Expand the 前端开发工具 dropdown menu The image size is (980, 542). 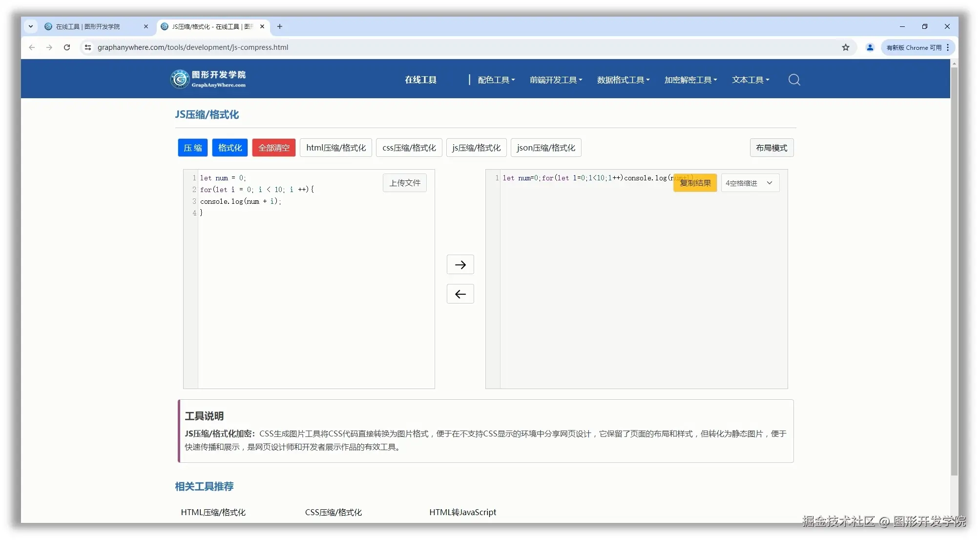555,80
